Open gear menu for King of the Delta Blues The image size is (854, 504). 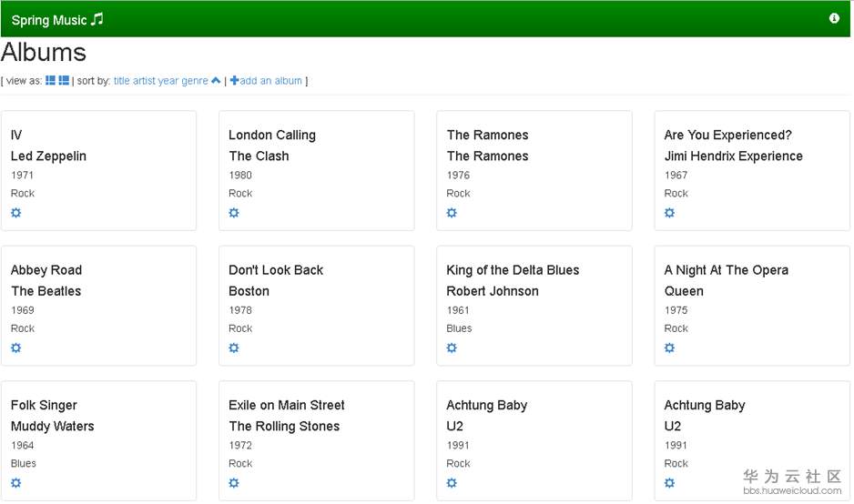tap(452, 348)
